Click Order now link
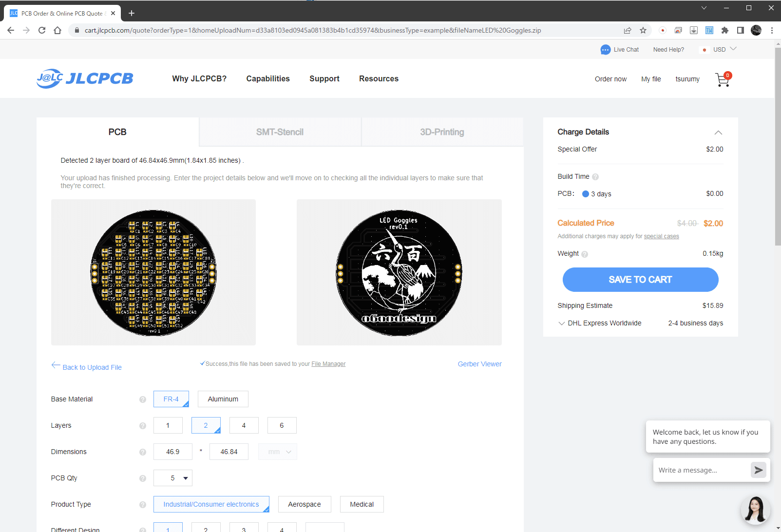Screen dimensions: 781x532 click(x=611, y=79)
